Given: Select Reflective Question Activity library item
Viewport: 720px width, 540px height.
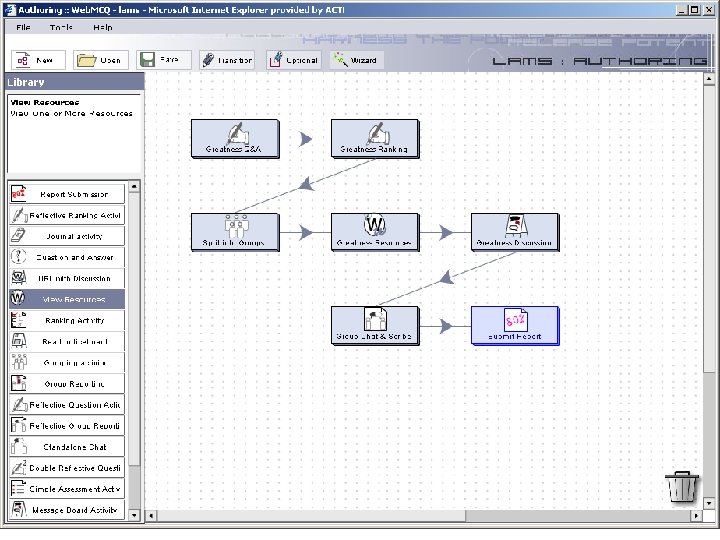Looking at the screenshot, I should (x=67, y=405).
